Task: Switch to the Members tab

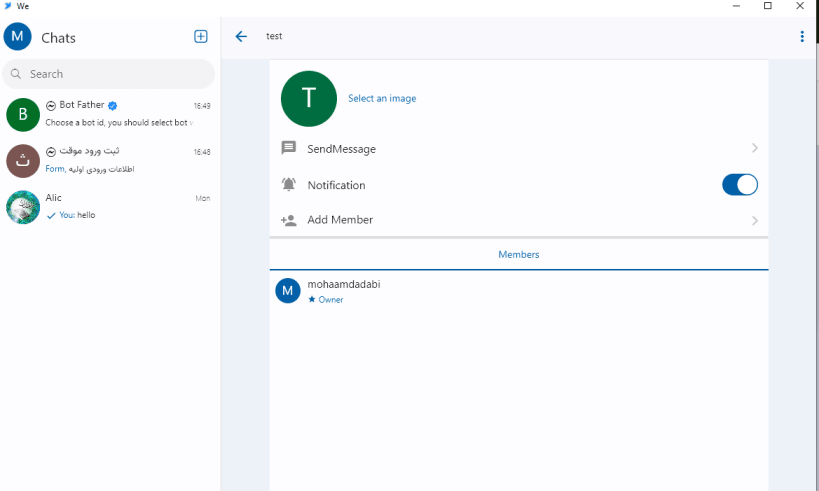Action: (x=519, y=254)
